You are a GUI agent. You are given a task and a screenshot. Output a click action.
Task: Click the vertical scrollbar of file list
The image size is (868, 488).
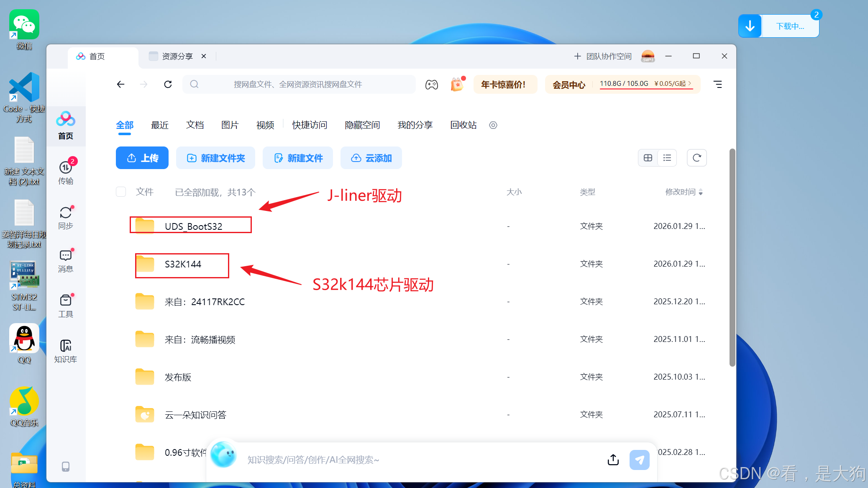click(732, 257)
